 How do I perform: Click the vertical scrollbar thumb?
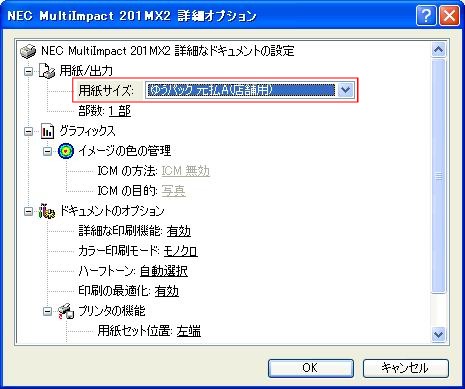click(x=438, y=176)
